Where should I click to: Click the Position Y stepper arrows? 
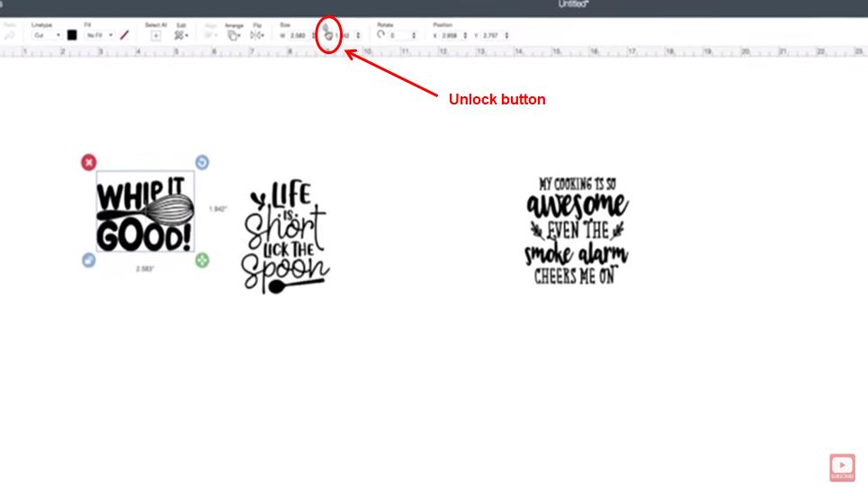[506, 35]
